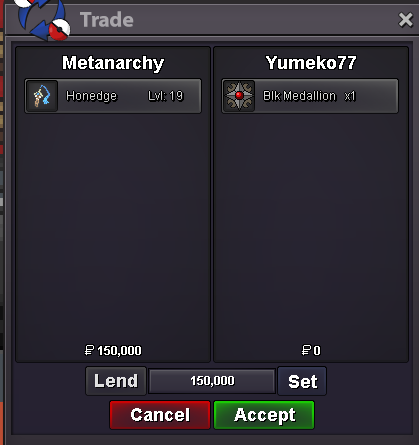Viewport: 419px width, 445px height.
Task: Click the Blk Medallion item icon
Action: coord(239,96)
